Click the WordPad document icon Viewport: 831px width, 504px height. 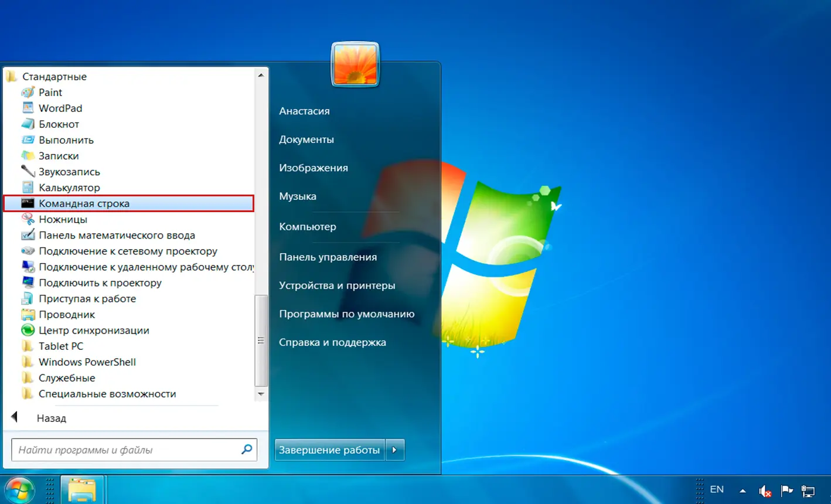28,108
